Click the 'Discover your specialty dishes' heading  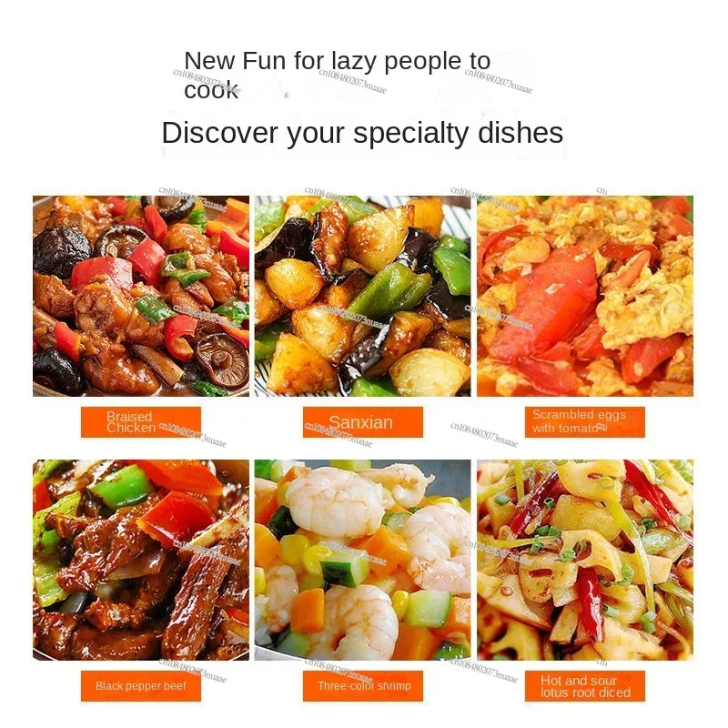[362, 133]
